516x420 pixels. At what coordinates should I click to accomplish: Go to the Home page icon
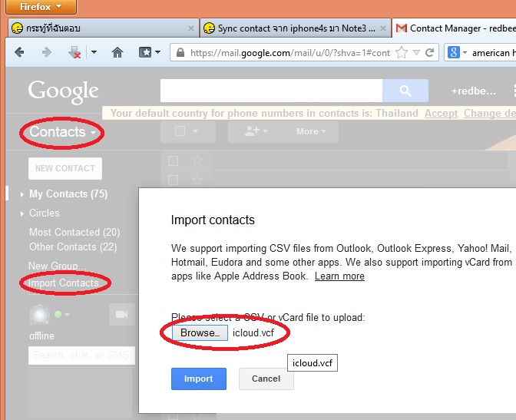pos(117,52)
